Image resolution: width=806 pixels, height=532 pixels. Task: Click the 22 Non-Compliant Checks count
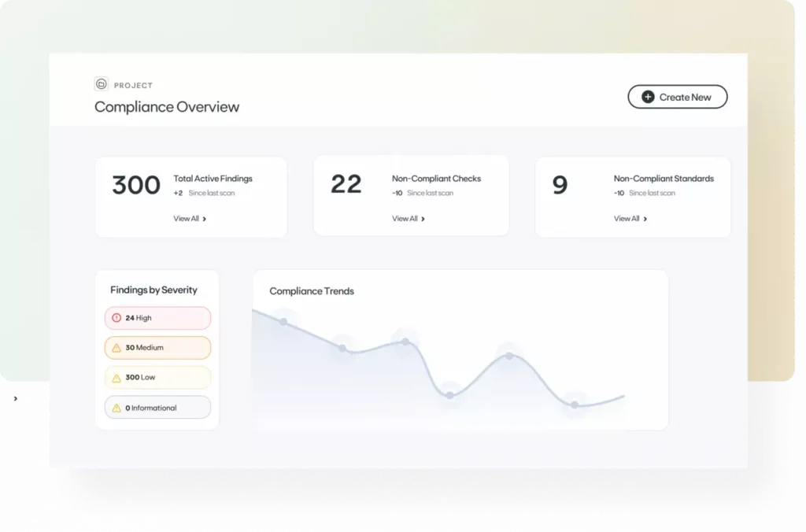coord(346,184)
